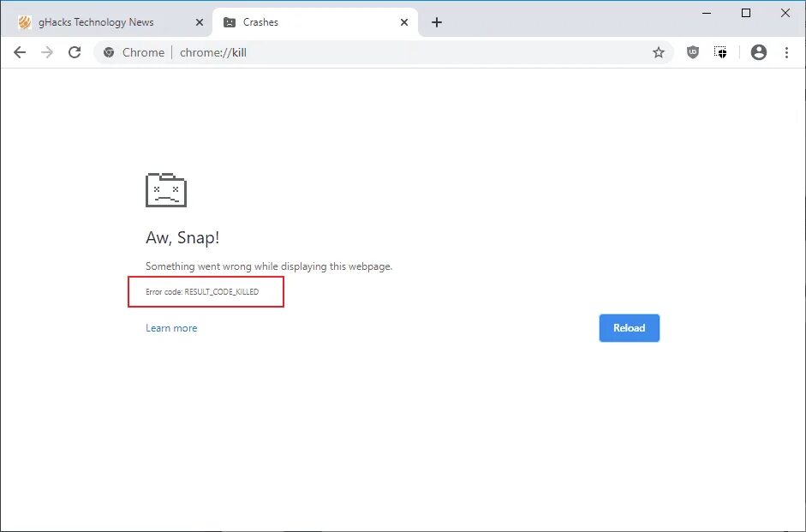Click the gHacks tab favicon
Screen dimensions: 806x532
tap(24, 22)
